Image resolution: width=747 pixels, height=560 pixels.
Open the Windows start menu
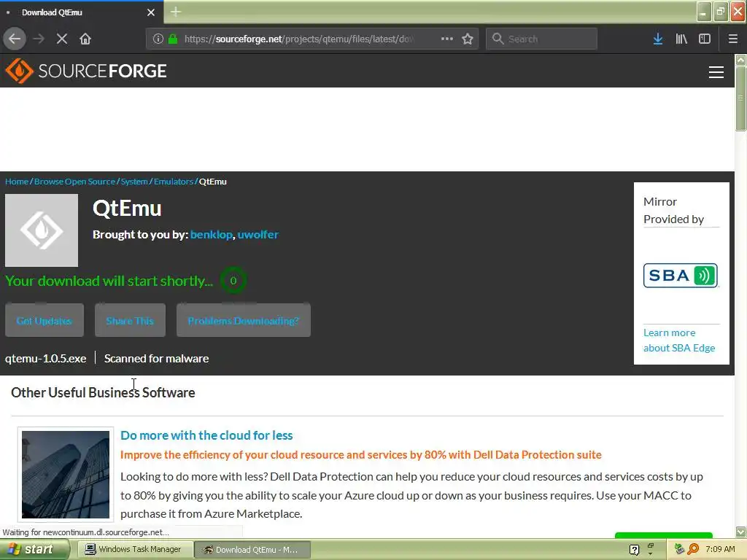[34, 550]
